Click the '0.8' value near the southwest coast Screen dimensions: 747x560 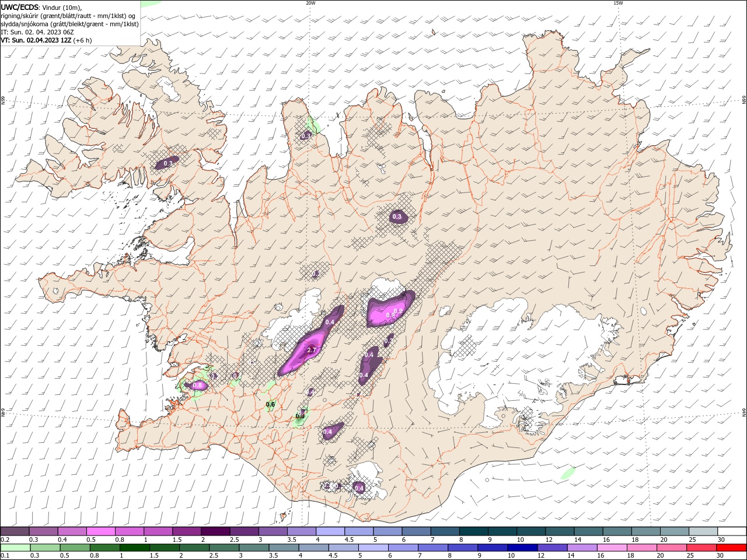(x=197, y=386)
